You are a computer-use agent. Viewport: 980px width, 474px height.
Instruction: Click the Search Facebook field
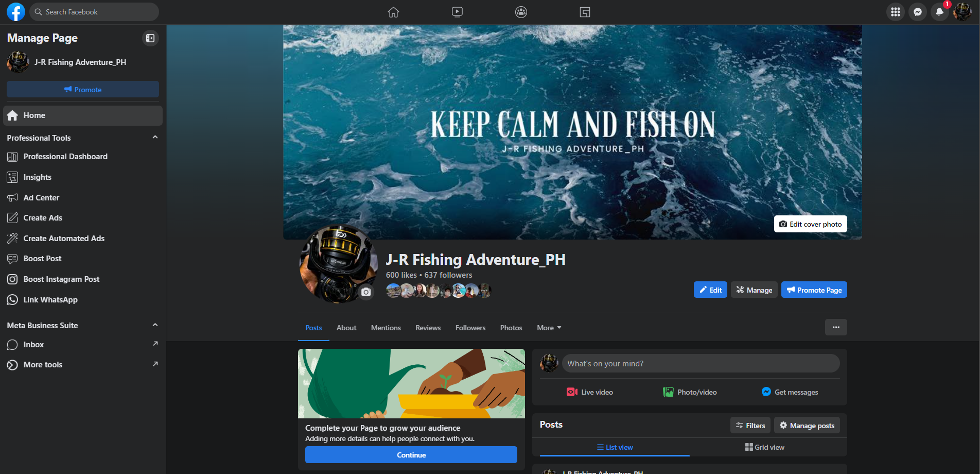[94, 12]
